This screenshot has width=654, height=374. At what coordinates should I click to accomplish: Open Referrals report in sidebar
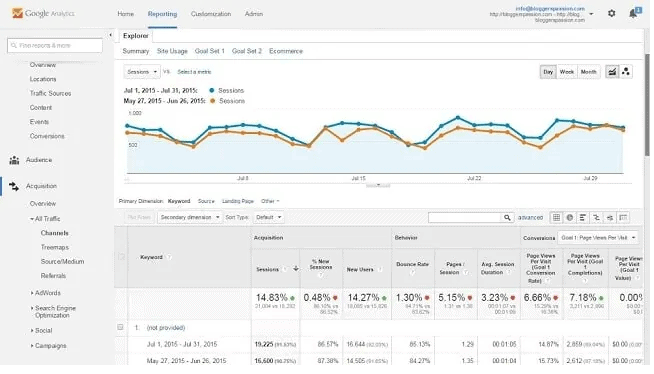(x=53, y=276)
